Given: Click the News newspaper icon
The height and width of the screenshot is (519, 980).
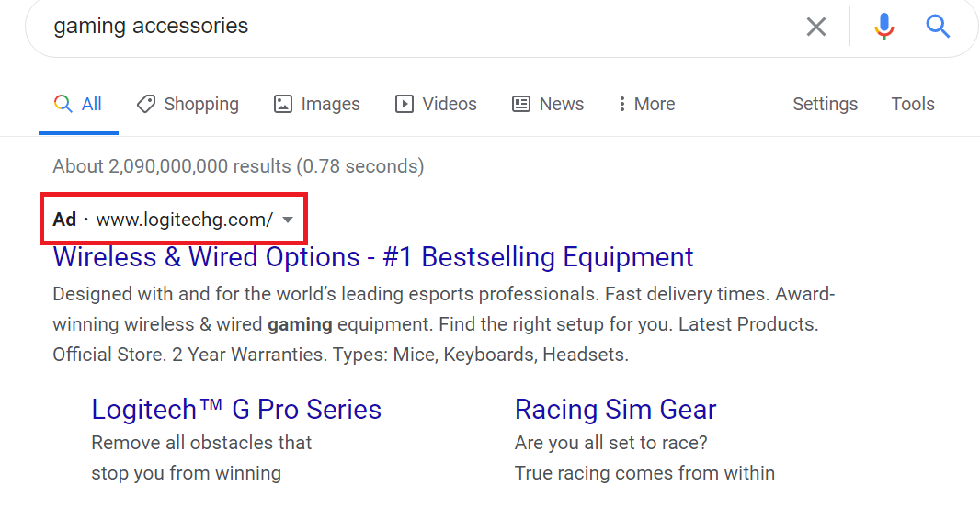Looking at the screenshot, I should point(521,104).
